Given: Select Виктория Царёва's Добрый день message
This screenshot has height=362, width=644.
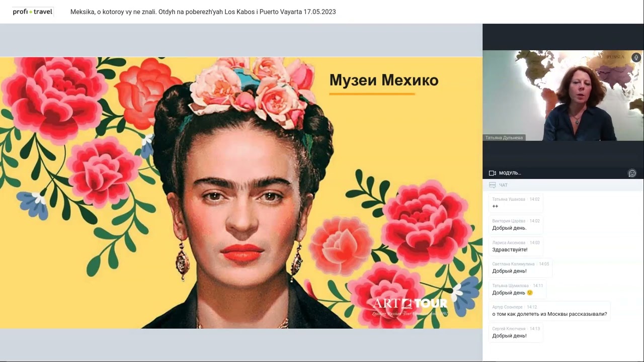Looking at the screenshot, I should (516, 224).
